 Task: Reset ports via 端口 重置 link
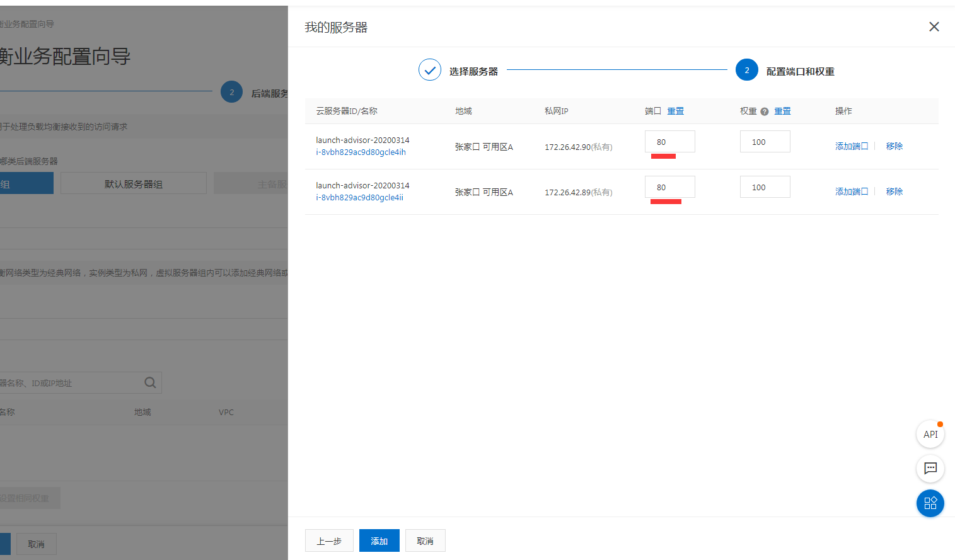pos(676,111)
